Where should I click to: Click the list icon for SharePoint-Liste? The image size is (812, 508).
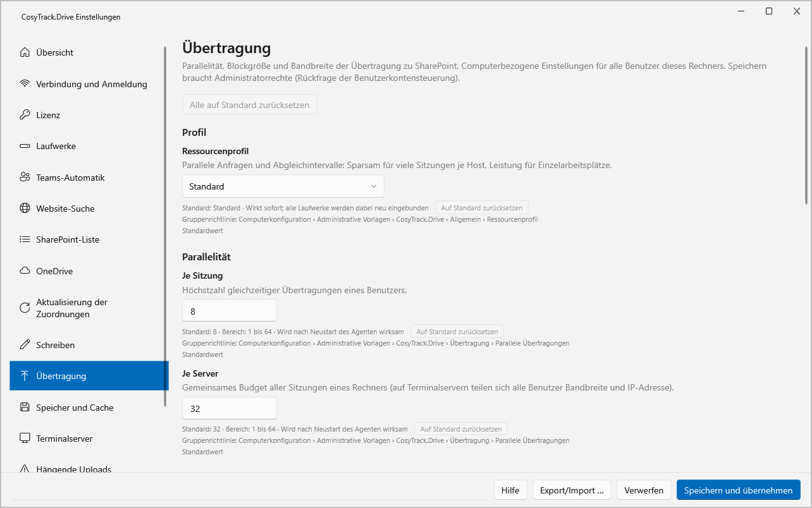coord(25,239)
